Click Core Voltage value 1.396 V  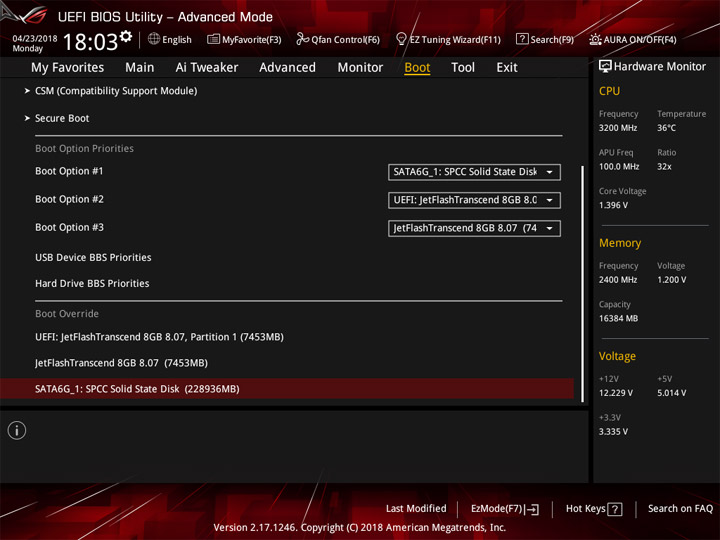[x=613, y=205]
